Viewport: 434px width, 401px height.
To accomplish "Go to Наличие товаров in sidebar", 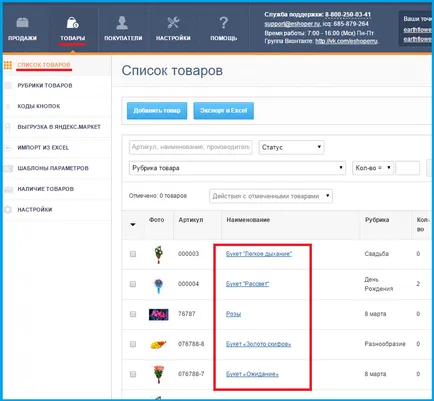I will [46, 189].
